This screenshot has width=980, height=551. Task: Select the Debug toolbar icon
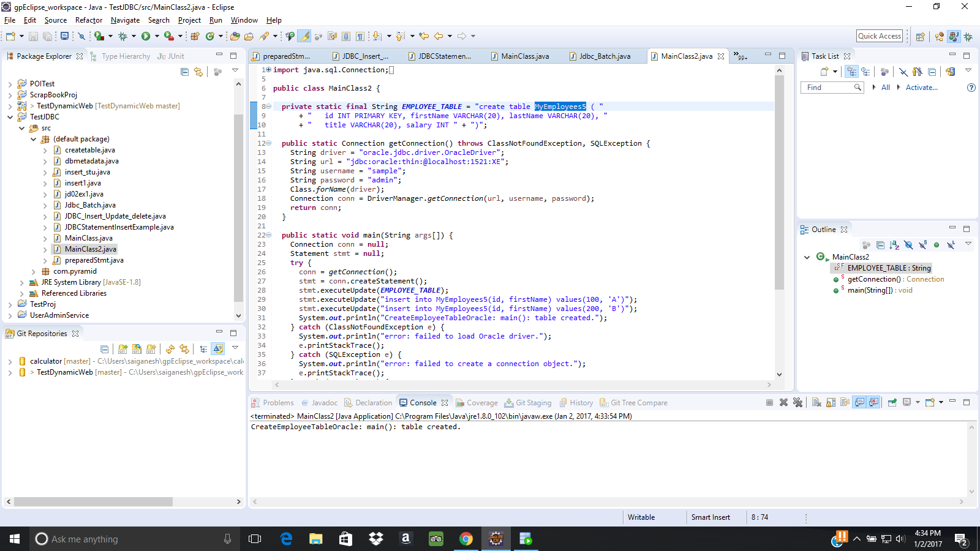pos(123,36)
